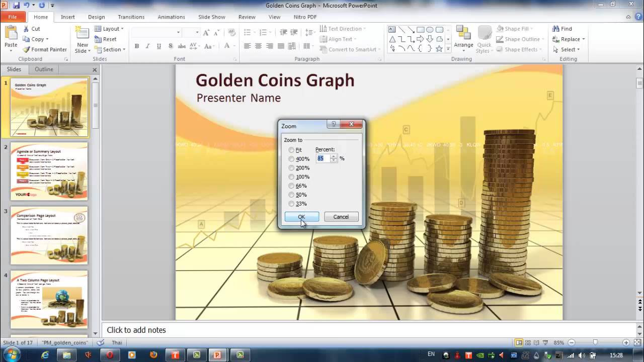This screenshot has height=362, width=644.
Task: Click the Zoom dialog help question icon
Action: coord(333,124)
